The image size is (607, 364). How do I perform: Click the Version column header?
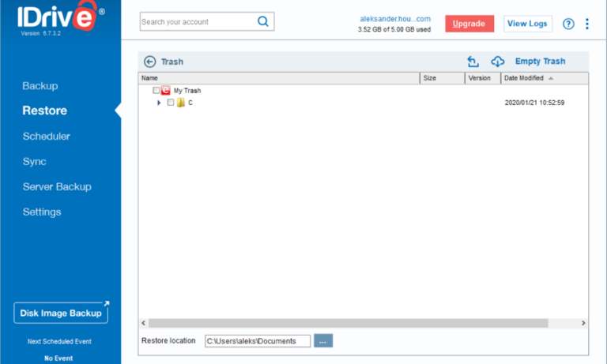[x=483, y=78]
